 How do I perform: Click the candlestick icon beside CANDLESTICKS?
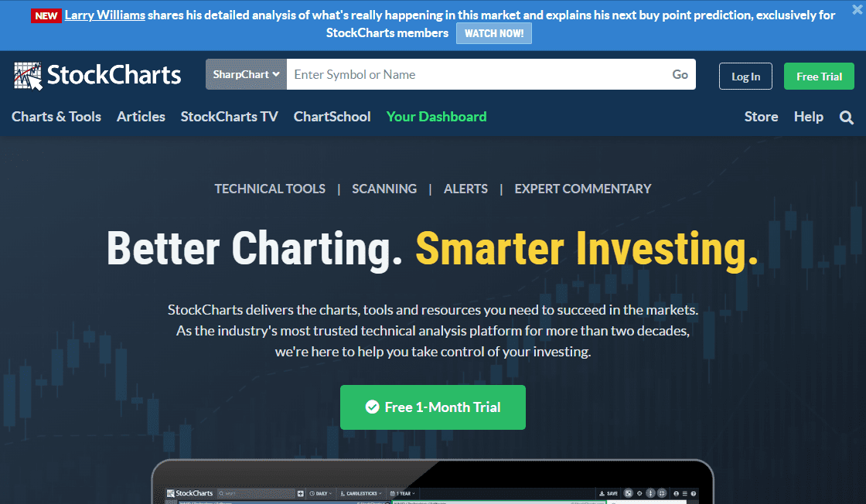pyautogui.click(x=343, y=493)
